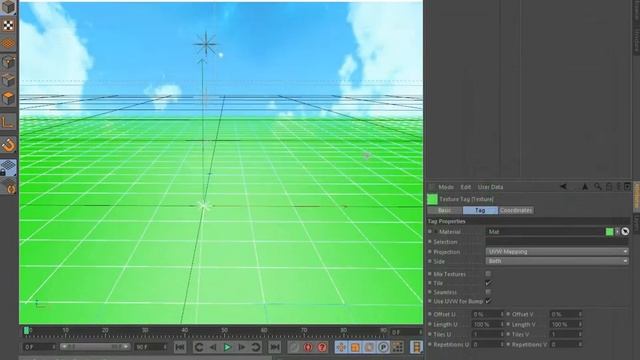This screenshot has width=640, height=360.
Task: Switch to Points mode
Action: click(x=8, y=62)
